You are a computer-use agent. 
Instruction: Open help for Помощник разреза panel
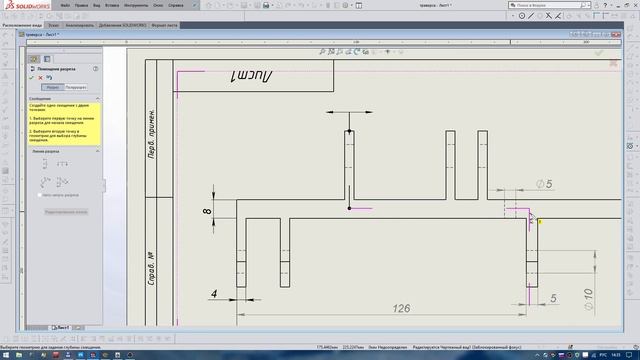[x=96, y=69]
